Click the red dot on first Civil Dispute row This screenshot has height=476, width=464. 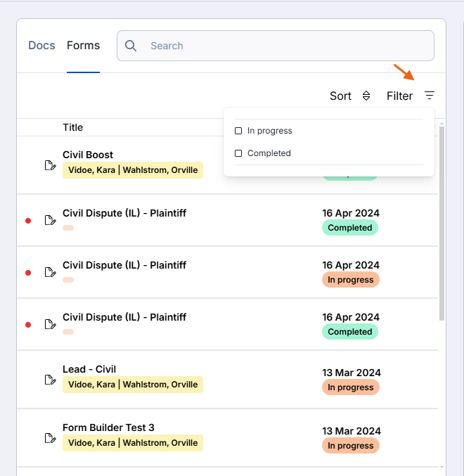point(28,221)
